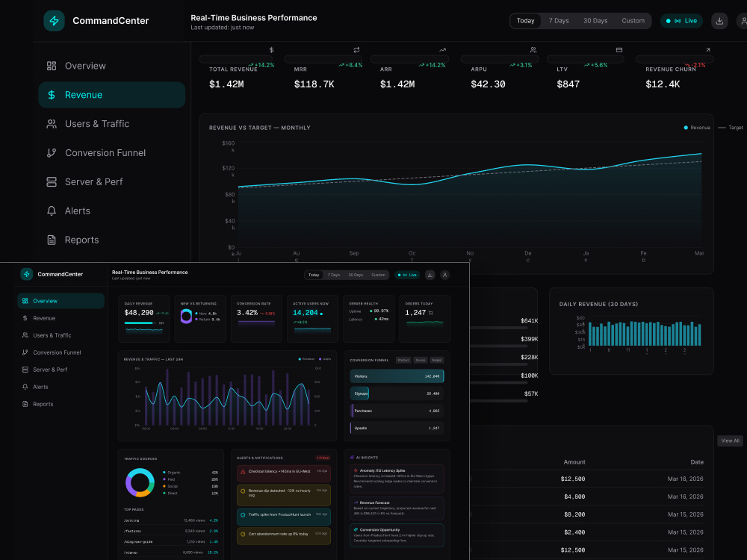The image size is (747, 560).
Task: Toggle Paid in Traffic Sources legend
Action: pos(169,479)
